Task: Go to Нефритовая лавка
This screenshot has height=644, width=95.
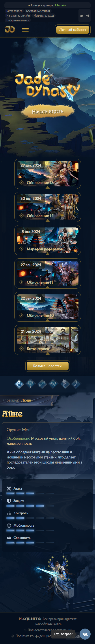Action: (18, 20)
